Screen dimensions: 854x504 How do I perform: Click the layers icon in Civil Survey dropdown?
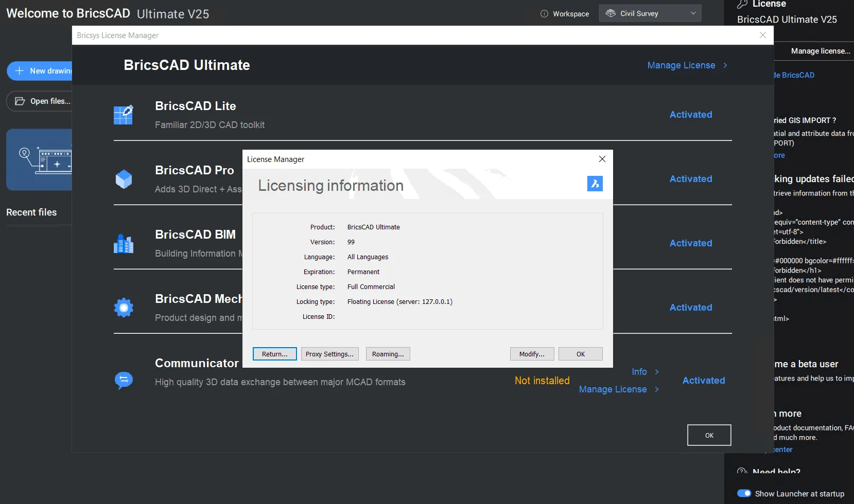click(611, 13)
